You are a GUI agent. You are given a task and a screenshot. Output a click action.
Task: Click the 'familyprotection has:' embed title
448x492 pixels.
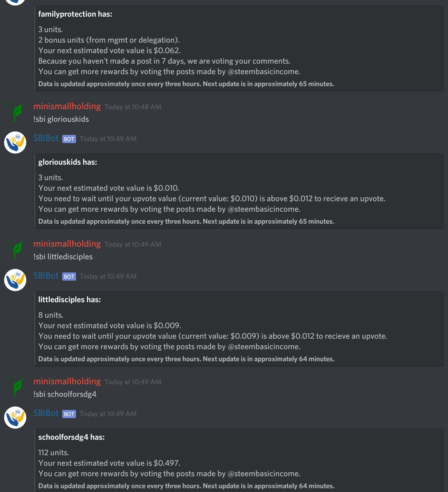pos(75,14)
